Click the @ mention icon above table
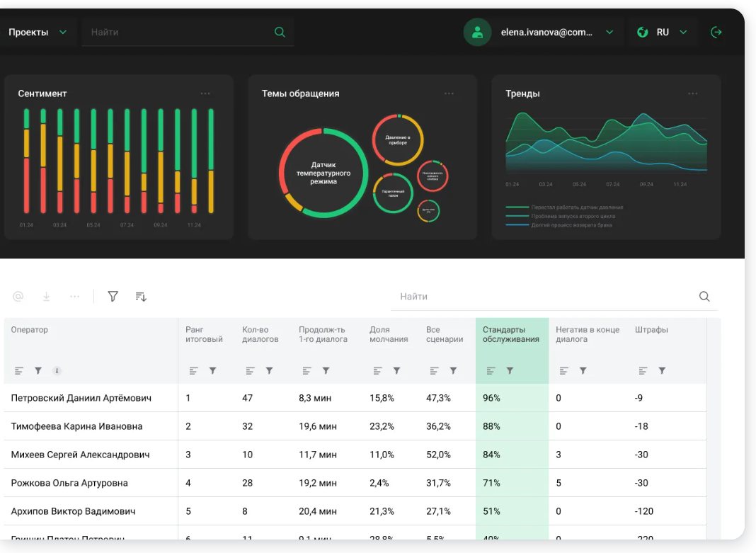756x553 pixels. click(18, 296)
